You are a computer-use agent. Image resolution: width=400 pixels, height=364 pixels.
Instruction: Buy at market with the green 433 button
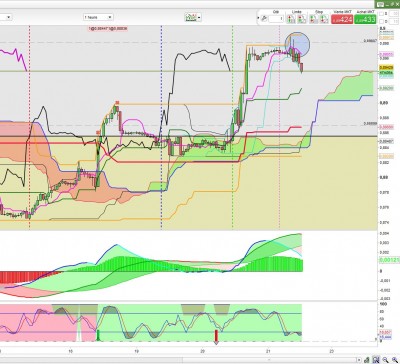pos(365,19)
